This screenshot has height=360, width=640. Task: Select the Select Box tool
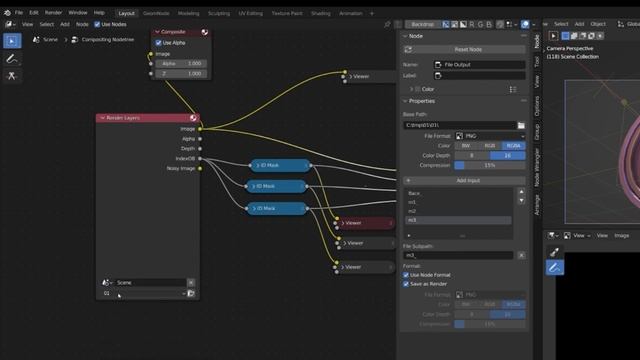[x=12, y=41]
